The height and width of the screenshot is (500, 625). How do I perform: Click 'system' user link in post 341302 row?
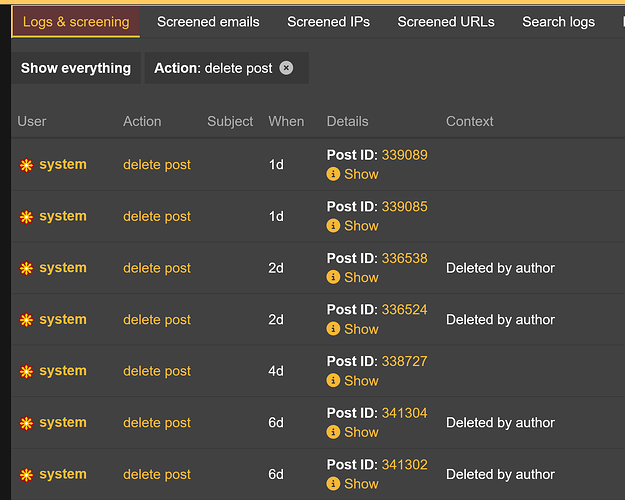63,474
